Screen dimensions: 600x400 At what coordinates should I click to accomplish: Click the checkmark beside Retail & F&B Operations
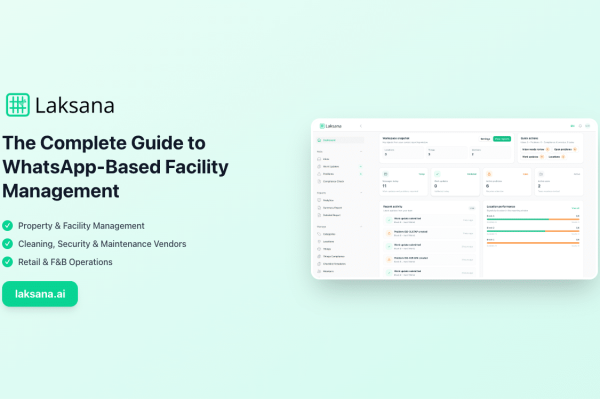click(x=7, y=262)
